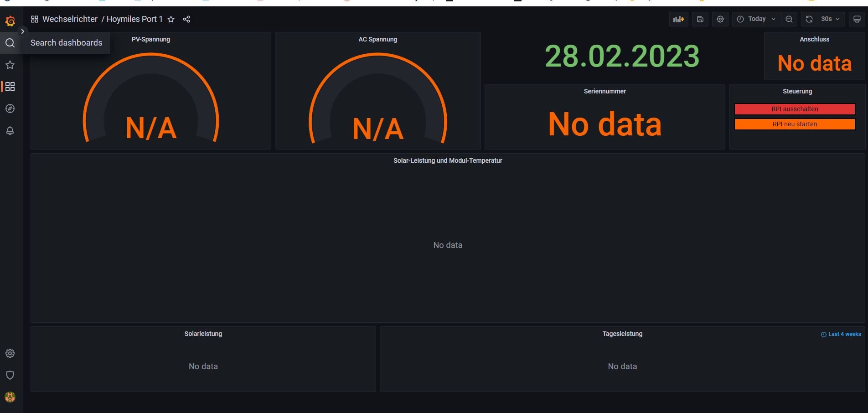Open the Alerting bell icon
Screen dimensions: 868x413
click(x=10, y=130)
